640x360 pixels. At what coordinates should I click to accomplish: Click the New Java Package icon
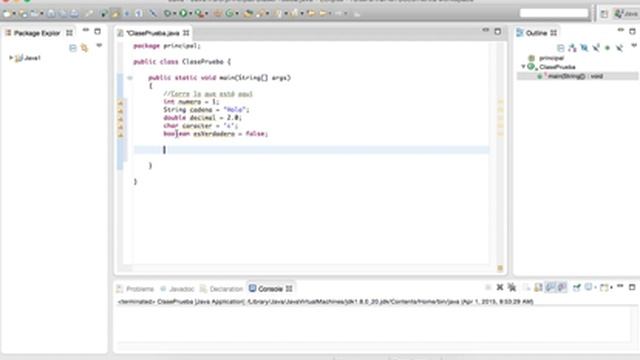coord(218,14)
